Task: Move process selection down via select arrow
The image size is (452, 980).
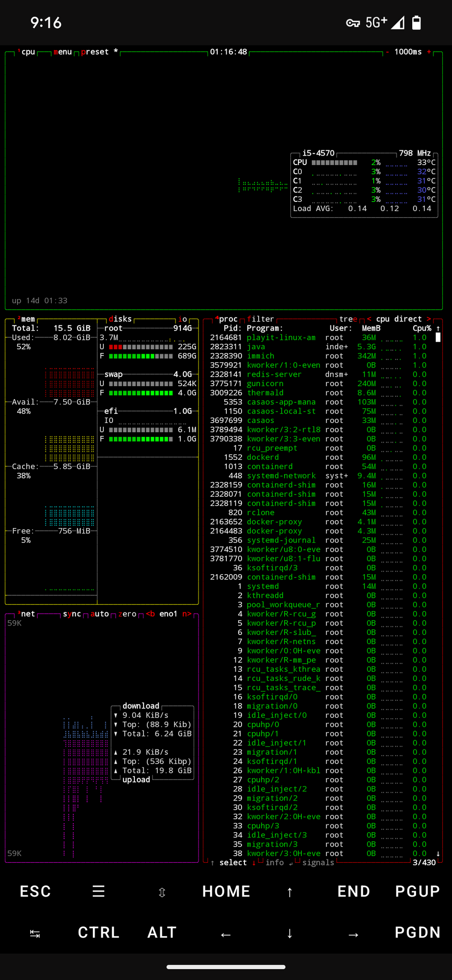Action: tap(254, 862)
